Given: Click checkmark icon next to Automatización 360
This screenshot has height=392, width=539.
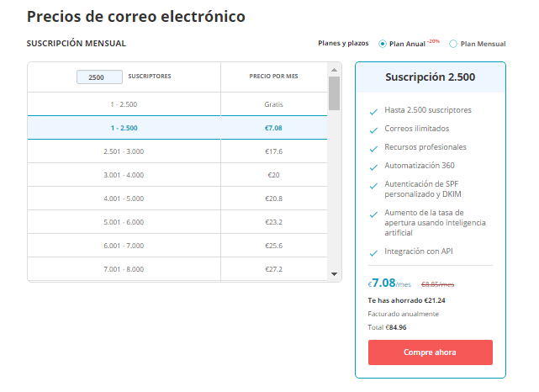Looking at the screenshot, I should click(x=373, y=166).
